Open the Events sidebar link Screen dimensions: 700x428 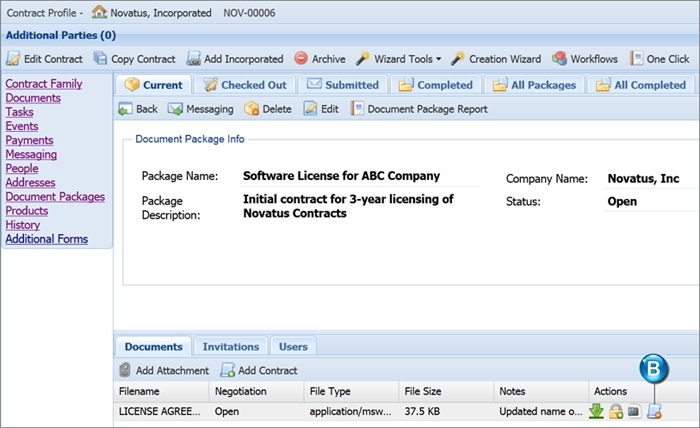pyautogui.click(x=22, y=126)
